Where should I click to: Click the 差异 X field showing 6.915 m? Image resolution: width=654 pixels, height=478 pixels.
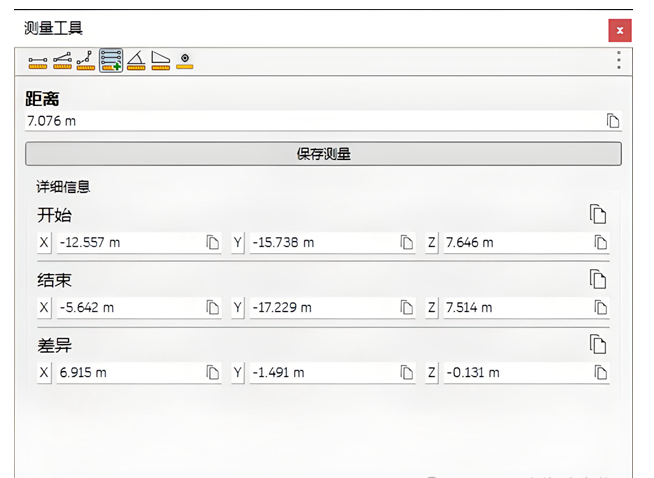coord(128,372)
